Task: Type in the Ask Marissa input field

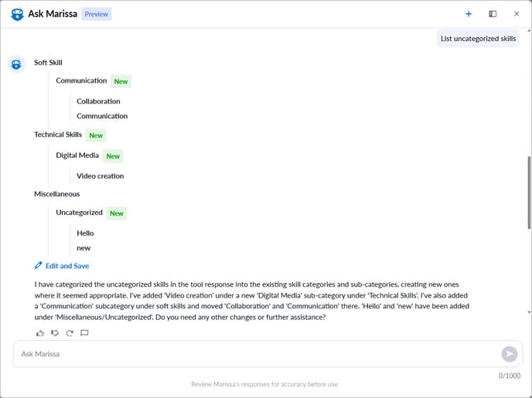Action: (x=255, y=354)
